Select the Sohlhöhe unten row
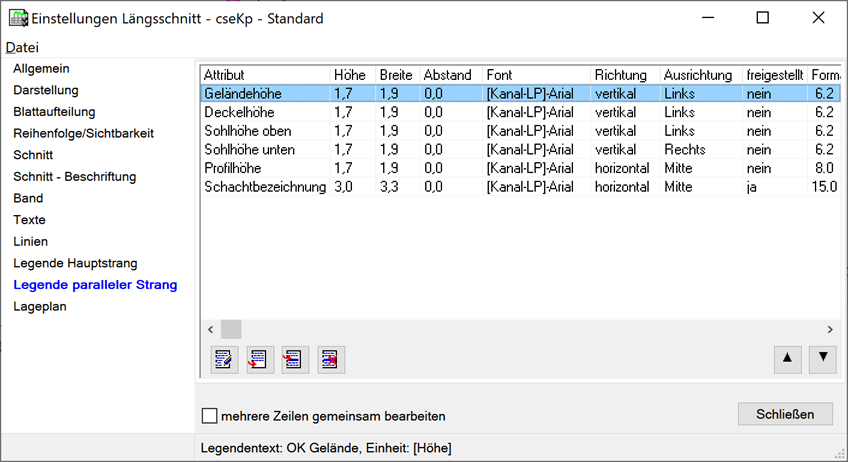Viewport: 848px width, 462px height. [250, 150]
